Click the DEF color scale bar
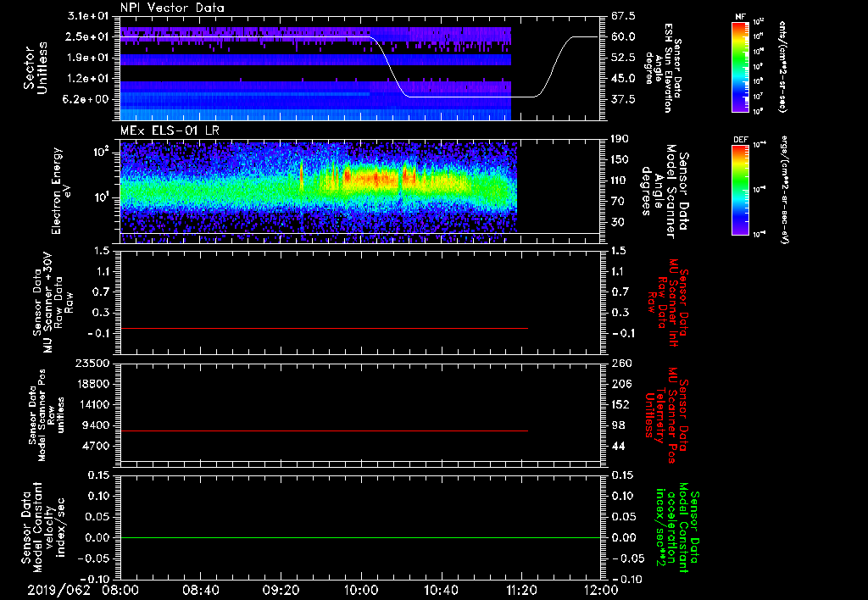This screenshot has width=868, height=600. coord(739,189)
